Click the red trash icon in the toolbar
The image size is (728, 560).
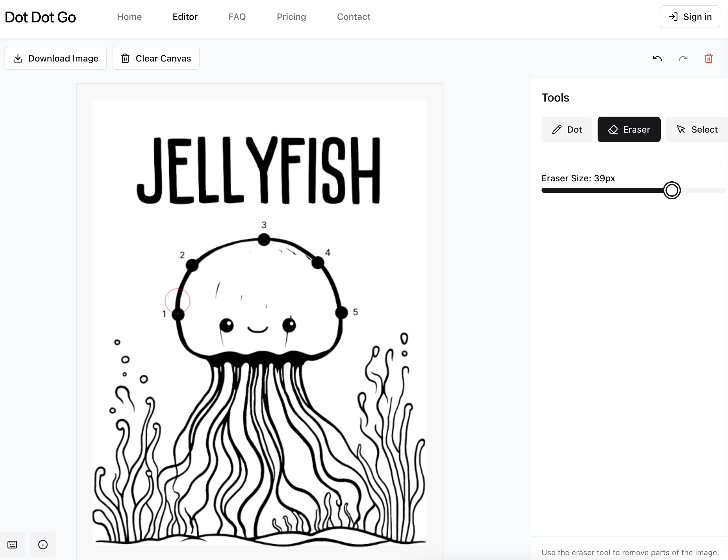coord(709,58)
